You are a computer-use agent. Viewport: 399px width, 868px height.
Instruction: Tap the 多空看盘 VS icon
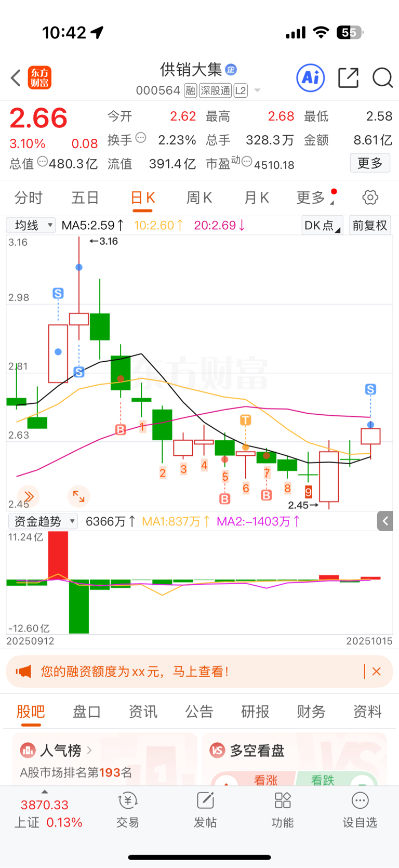click(x=217, y=751)
